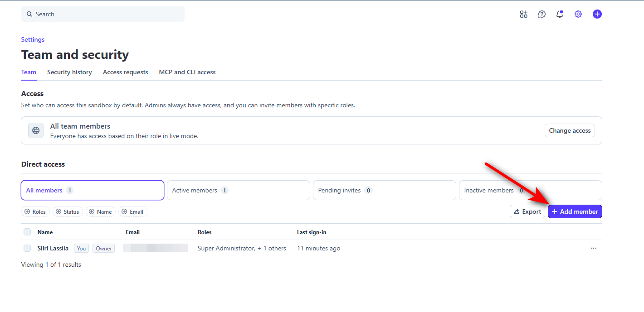Add a Status filter
644x312 pixels.
(68, 211)
